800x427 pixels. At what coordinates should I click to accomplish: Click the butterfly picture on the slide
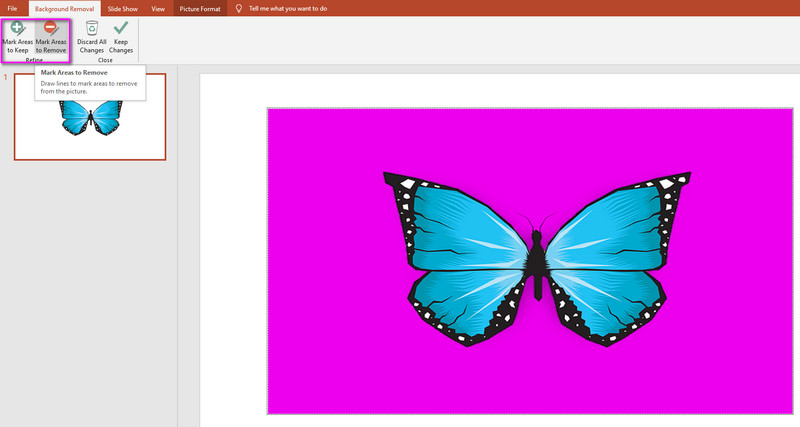(530, 261)
